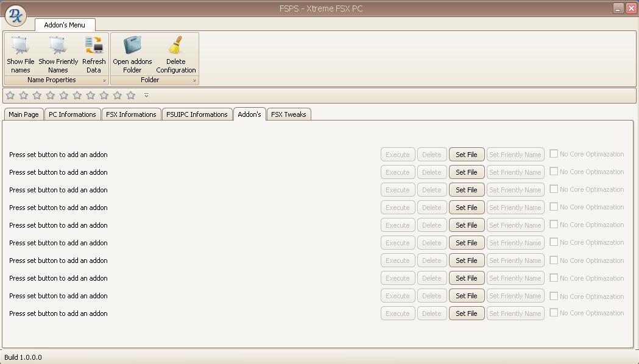Choose the fifth star in the rating bar

pyautogui.click(x=63, y=96)
